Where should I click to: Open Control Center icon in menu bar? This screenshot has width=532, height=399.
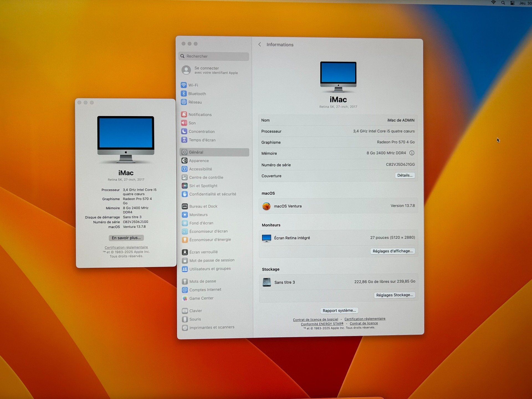[x=512, y=3]
